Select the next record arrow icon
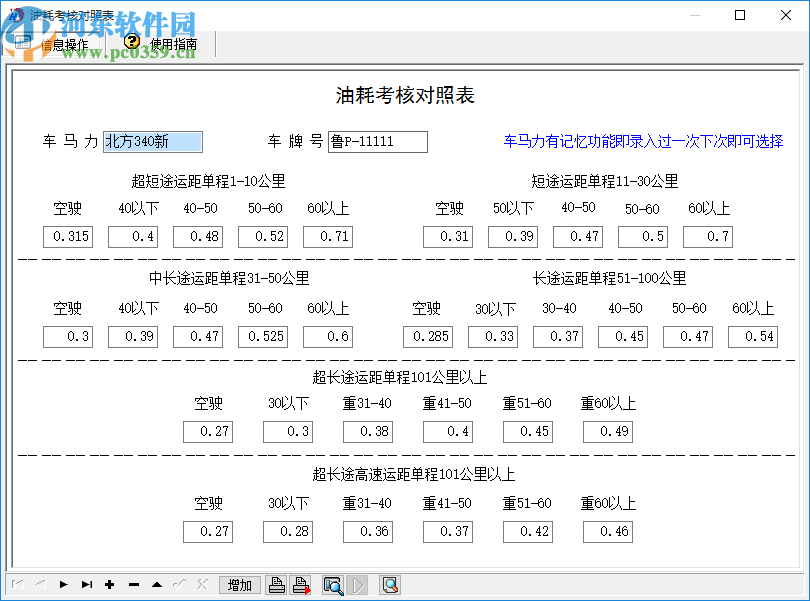This screenshot has height=601, width=810. 63,585
